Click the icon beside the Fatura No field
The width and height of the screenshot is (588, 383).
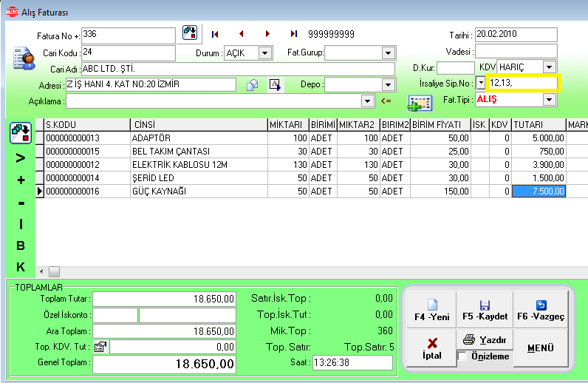pos(191,33)
